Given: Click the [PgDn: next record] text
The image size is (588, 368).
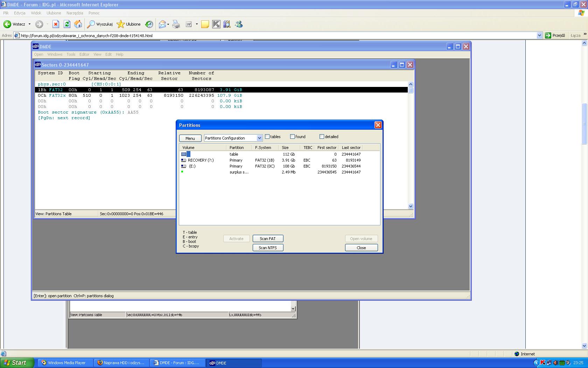Looking at the screenshot, I should point(64,118).
